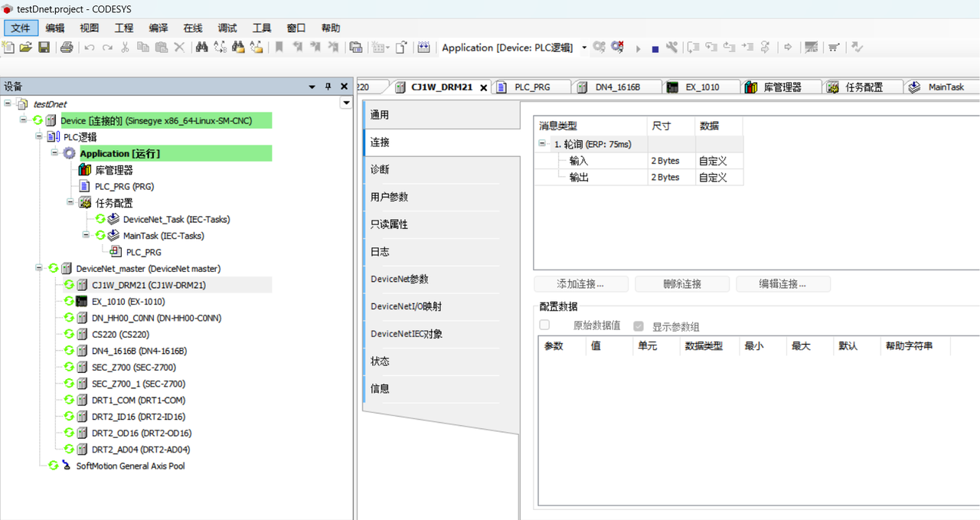Click the Save project toolbar icon

click(44, 47)
